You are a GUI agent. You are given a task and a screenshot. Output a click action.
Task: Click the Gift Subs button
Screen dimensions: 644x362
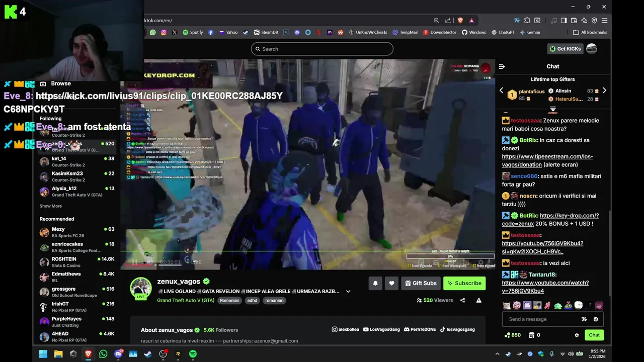coord(421,283)
